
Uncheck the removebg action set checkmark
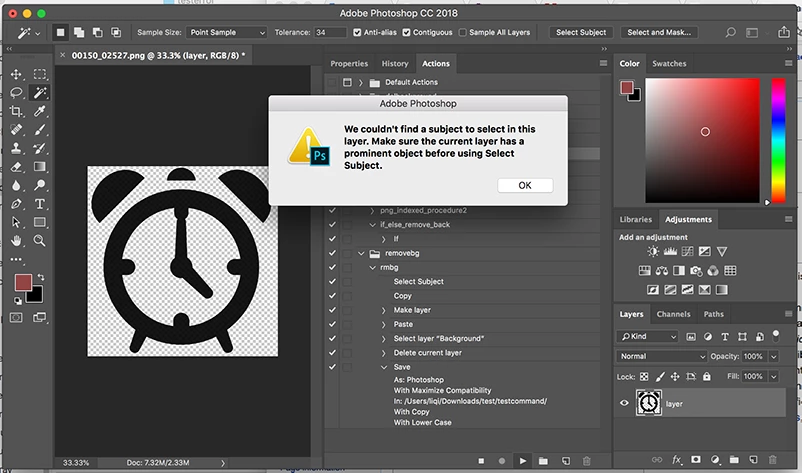(x=332, y=253)
